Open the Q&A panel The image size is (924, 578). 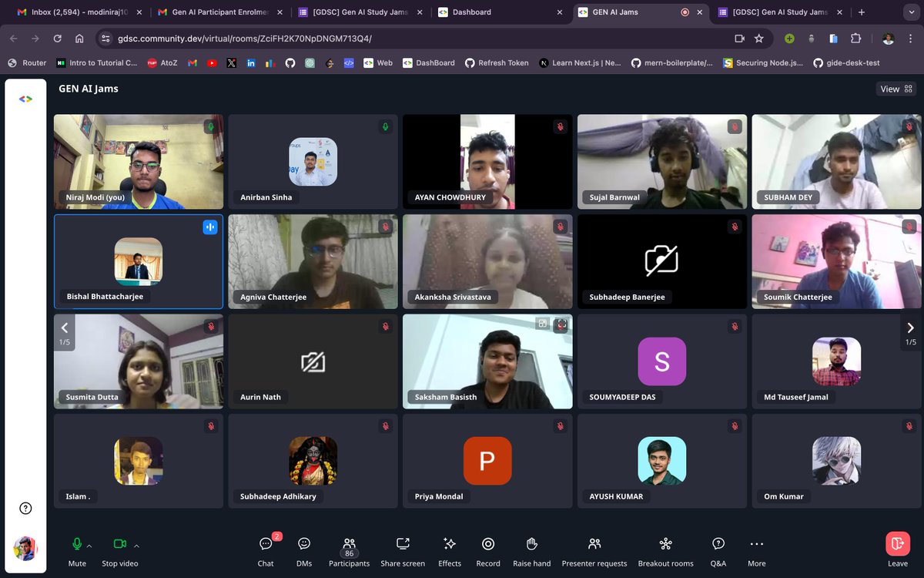point(718,551)
